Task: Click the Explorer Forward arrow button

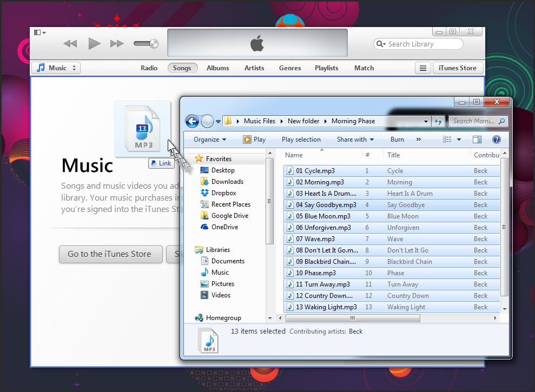Action: (x=207, y=121)
